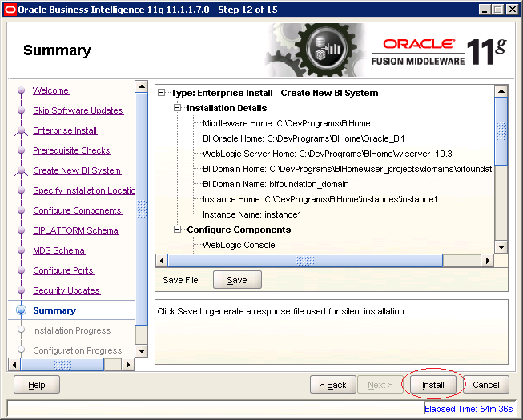Image resolution: width=523 pixels, height=420 pixels.
Task: Open the MDS Schema step
Action: click(x=59, y=250)
